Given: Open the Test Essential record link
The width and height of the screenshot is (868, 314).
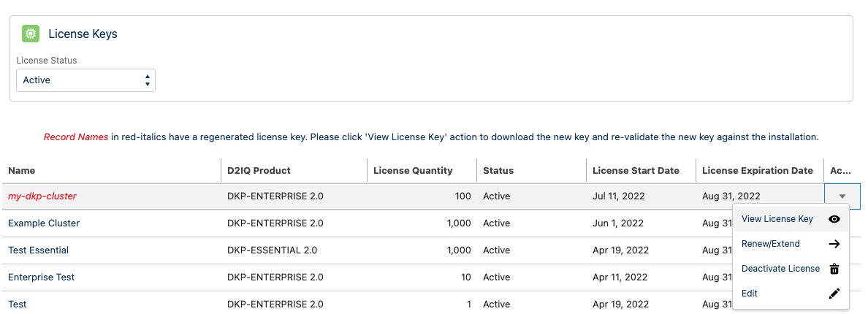Looking at the screenshot, I should click(x=38, y=250).
